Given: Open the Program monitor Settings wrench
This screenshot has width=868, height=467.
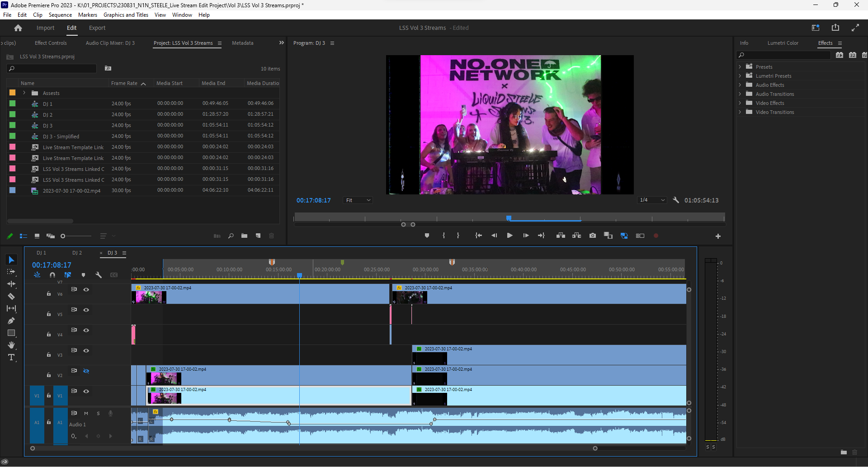Looking at the screenshot, I should 676,200.
